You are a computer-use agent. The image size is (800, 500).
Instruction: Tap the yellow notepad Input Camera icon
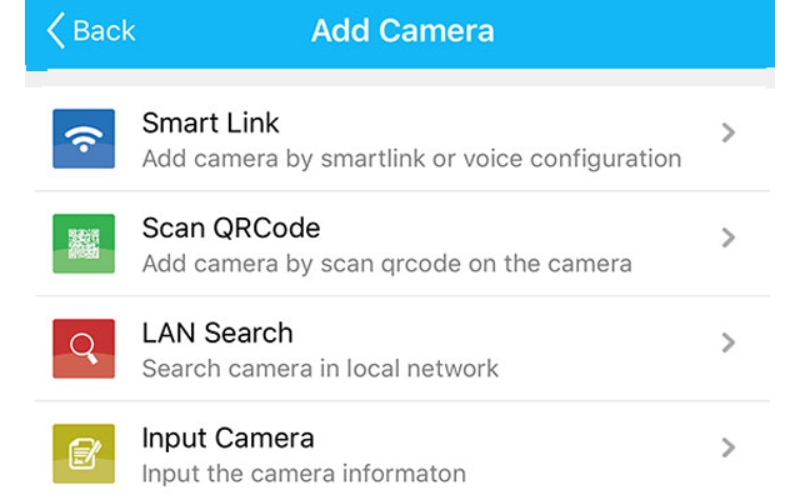pos(83,453)
